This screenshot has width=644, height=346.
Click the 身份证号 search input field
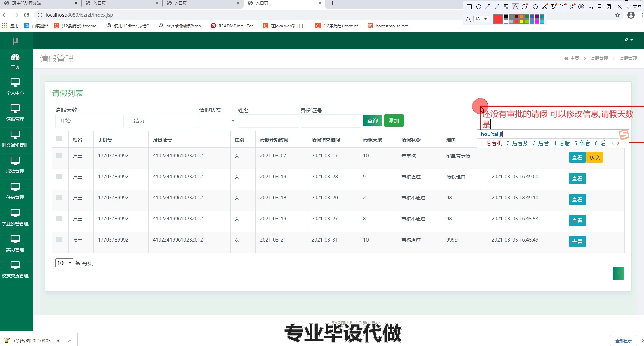click(331, 121)
